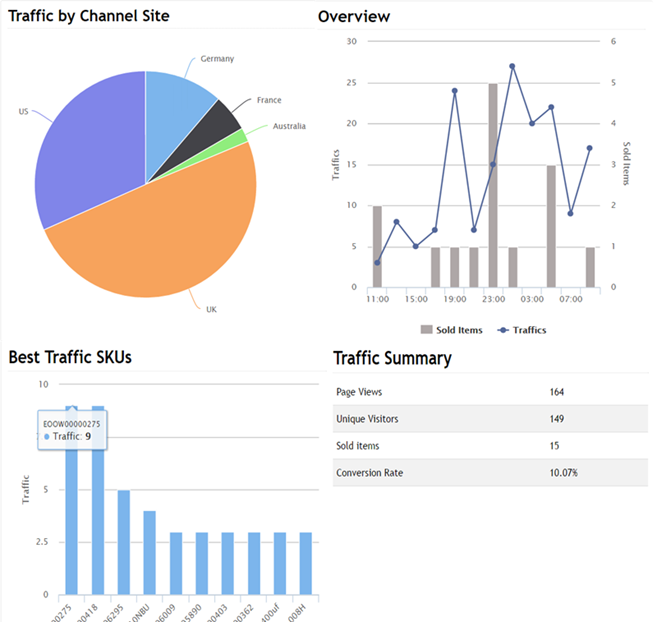Click the last Sold Items bar on right
657x622 pixels.
click(590, 267)
